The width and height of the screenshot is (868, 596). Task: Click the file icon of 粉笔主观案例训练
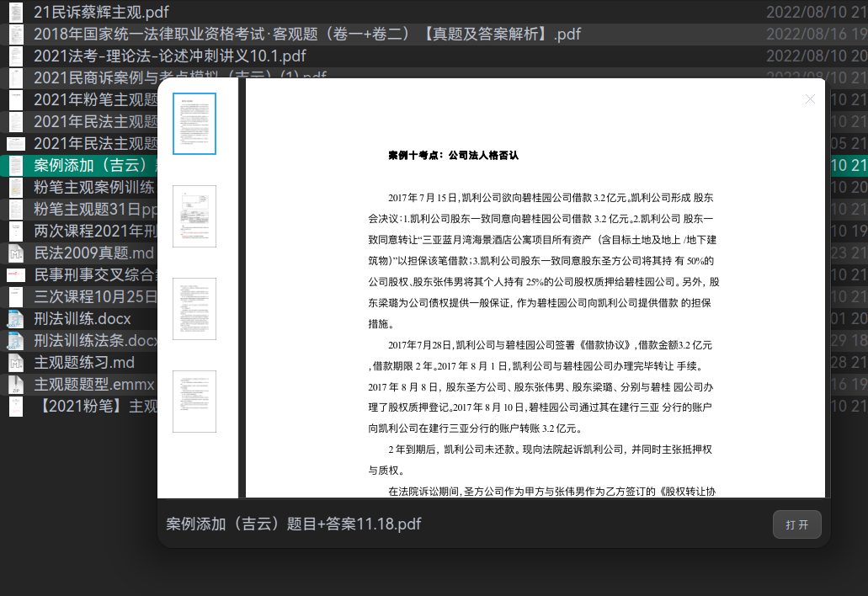click(16, 187)
